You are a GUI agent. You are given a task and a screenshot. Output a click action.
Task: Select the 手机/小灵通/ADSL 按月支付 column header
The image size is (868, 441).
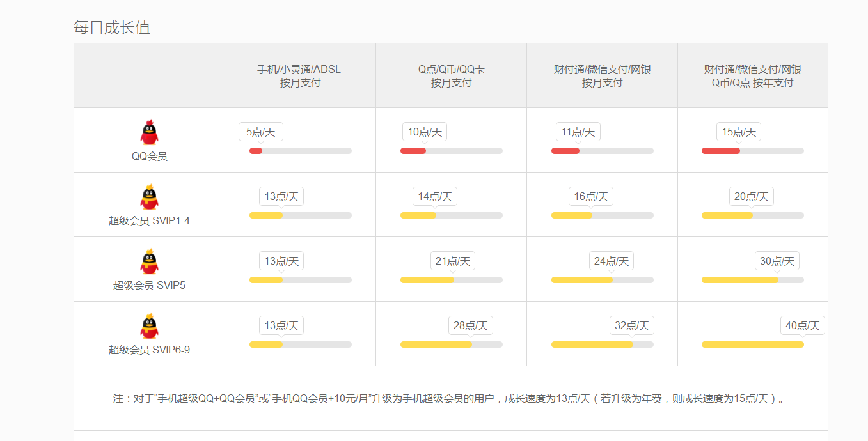click(299, 75)
